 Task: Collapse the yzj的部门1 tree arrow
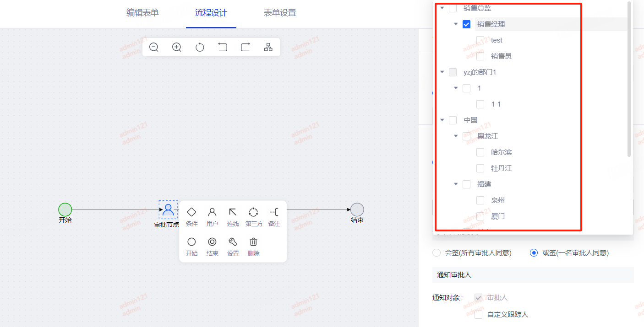click(x=442, y=72)
